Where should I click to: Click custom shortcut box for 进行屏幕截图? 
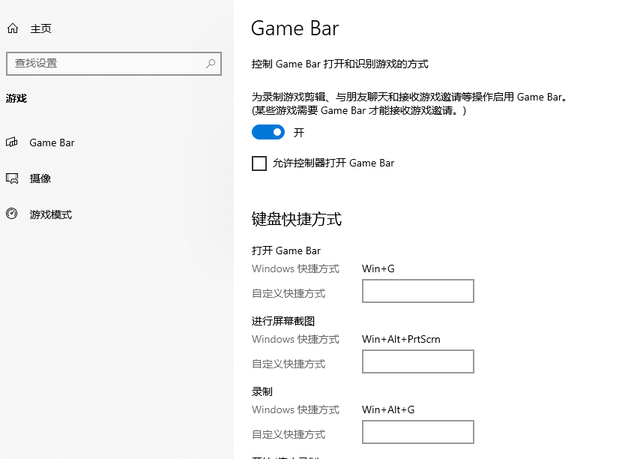[418, 361]
